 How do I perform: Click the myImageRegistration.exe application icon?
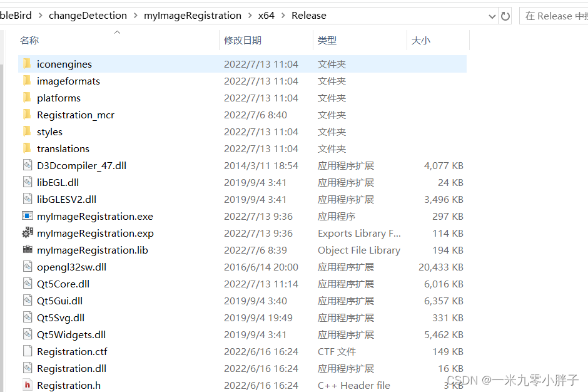pos(28,216)
